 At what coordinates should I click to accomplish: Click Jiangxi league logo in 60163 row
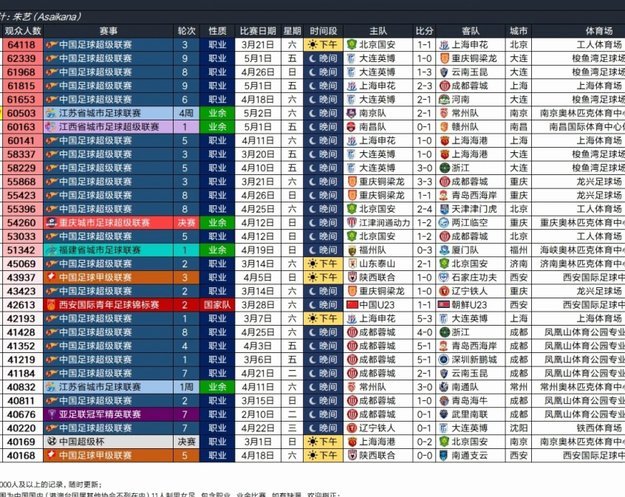[x=51, y=127]
